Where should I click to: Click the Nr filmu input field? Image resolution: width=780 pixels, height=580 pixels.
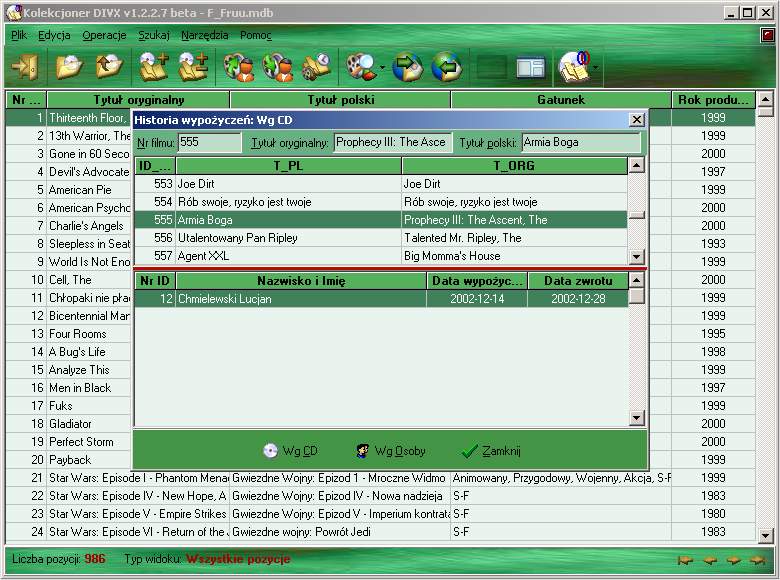point(209,143)
